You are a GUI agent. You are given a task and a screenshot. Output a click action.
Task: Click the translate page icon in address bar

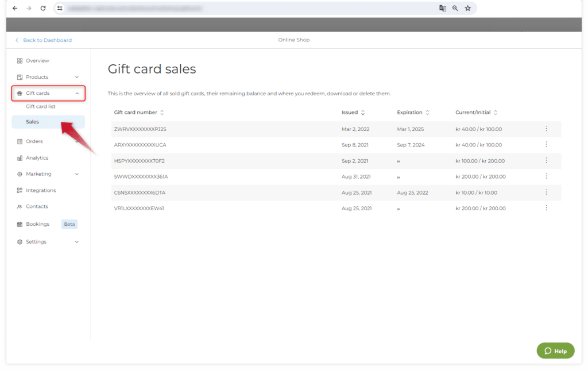pyautogui.click(x=442, y=9)
